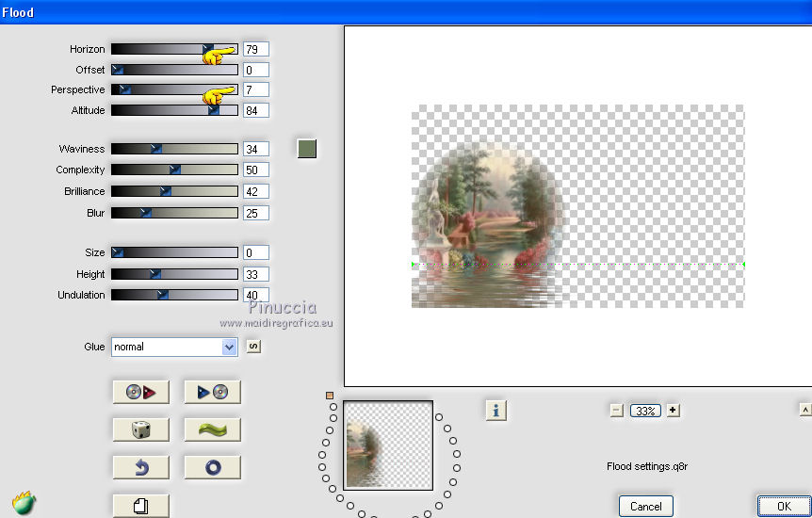Image resolution: width=812 pixels, height=518 pixels.
Task: Click the OK button
Action: [x=784, y=506]
